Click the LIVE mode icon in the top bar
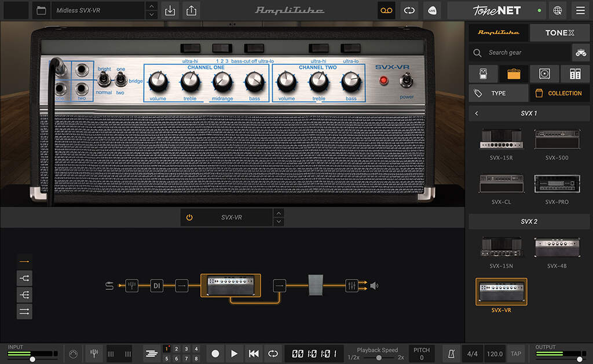Image resolution: width=593 pixels, height=364 pixels. coord(432,10)
